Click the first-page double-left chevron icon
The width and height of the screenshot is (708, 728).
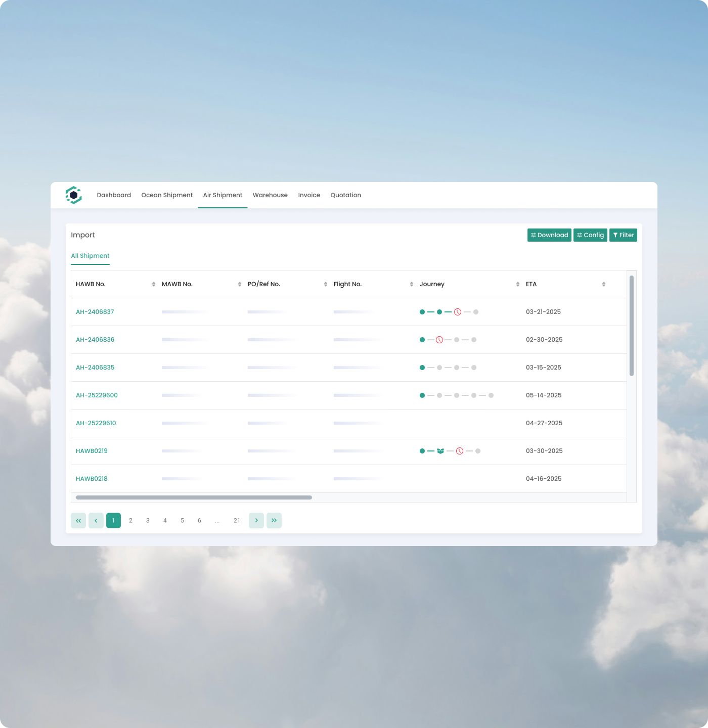click(78, 520)
